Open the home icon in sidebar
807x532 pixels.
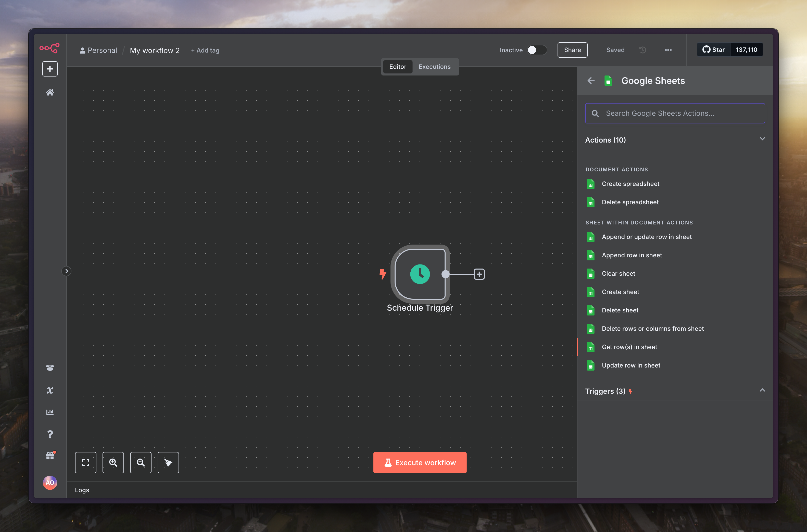[x=50, y=92]
